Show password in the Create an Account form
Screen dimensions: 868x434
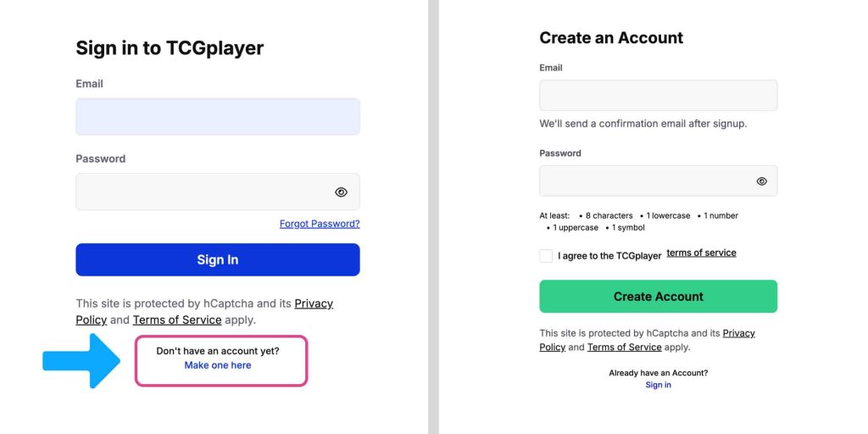point(761,181)
